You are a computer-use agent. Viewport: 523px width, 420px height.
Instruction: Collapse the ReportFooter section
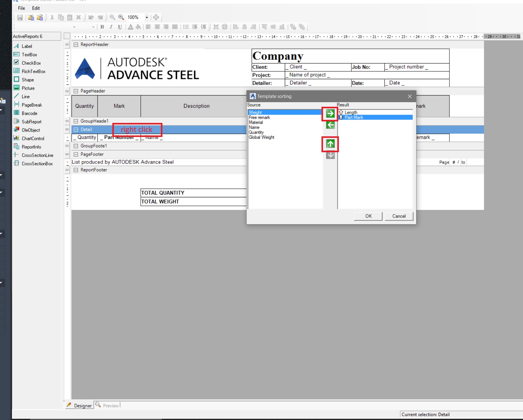click(76, 170)
